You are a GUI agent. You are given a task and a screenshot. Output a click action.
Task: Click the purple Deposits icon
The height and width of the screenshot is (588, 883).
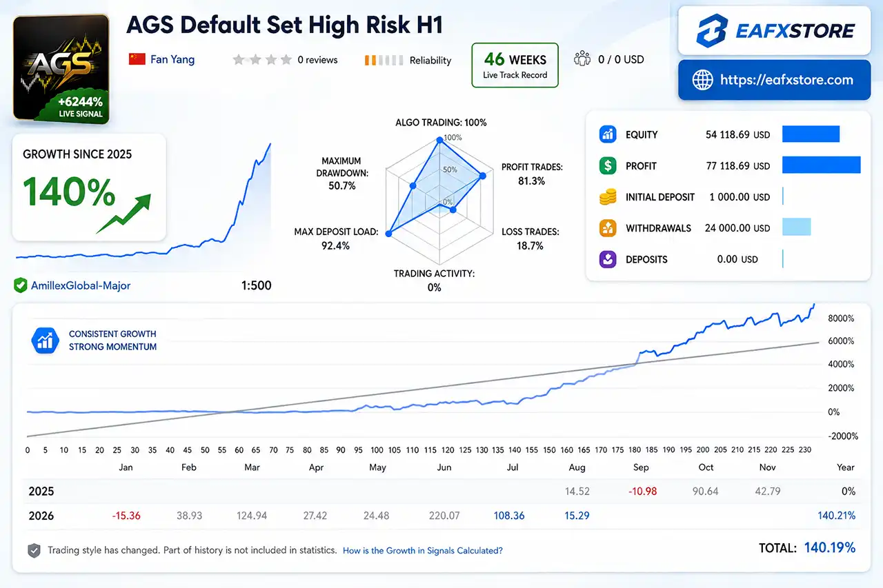608,259
